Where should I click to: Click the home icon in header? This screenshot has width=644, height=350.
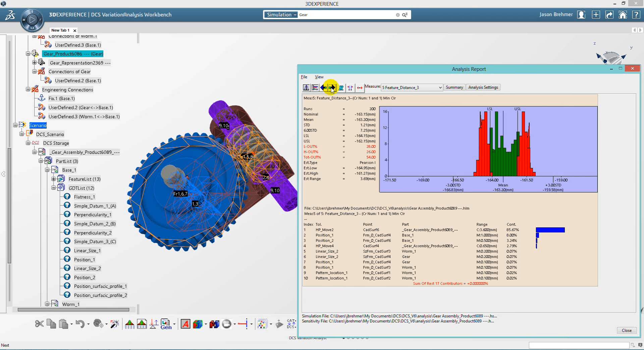[623, 15]
